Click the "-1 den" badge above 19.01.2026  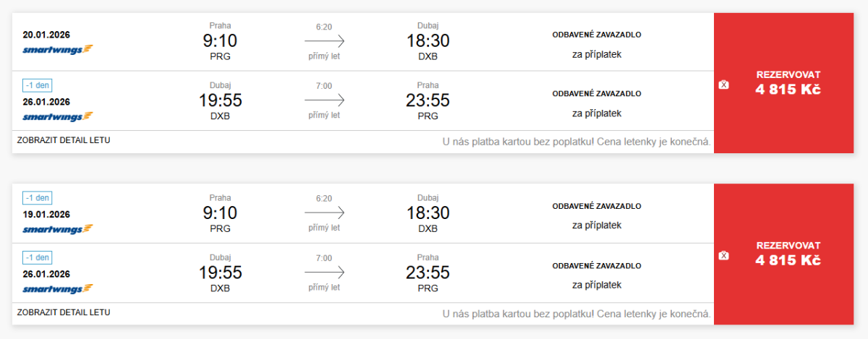click(x=38, y=198)
